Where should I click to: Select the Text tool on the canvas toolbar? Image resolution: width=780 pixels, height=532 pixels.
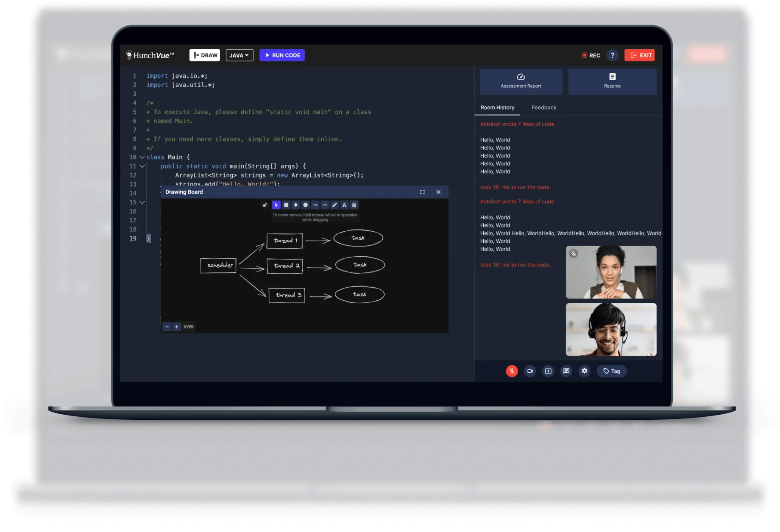pos(344,205)
